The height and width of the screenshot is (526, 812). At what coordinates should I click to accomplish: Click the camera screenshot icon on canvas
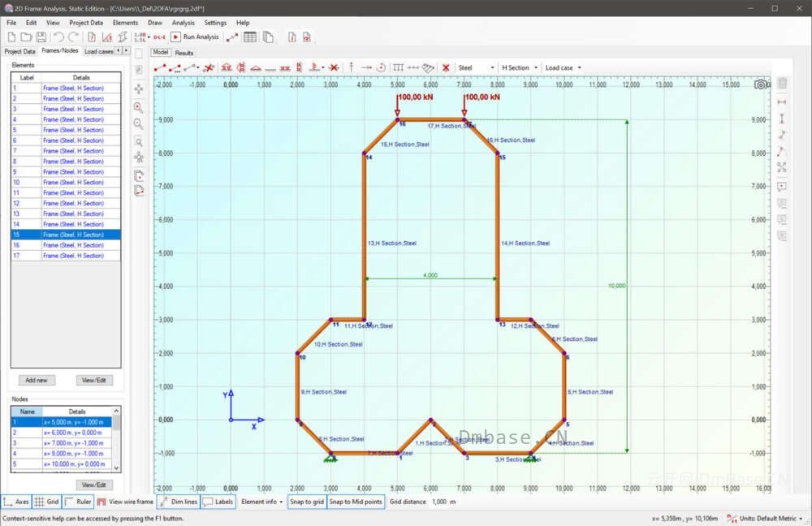(x=760, y=84)
